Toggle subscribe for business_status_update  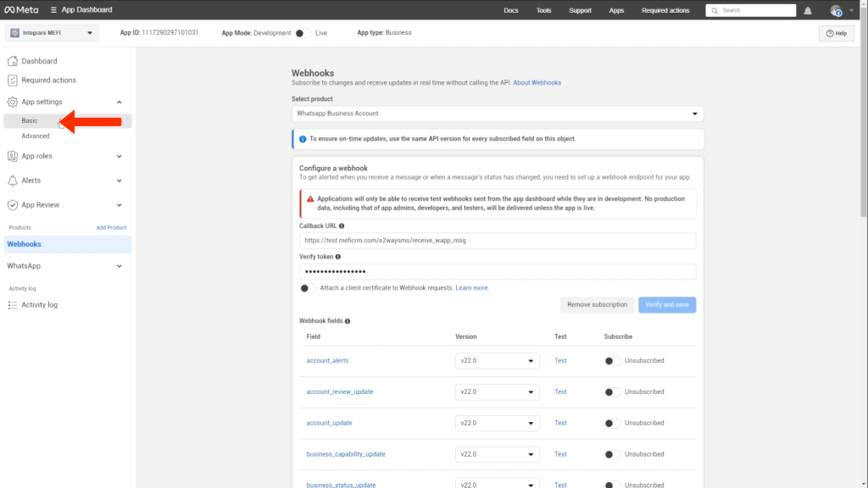(x=612, y=485)
